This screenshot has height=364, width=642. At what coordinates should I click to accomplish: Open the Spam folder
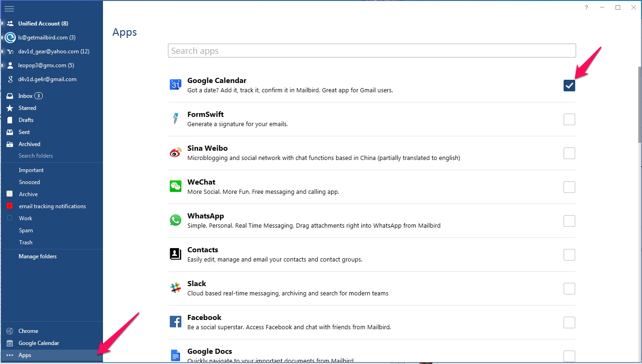pyautogui.click(x=26, y=230)
